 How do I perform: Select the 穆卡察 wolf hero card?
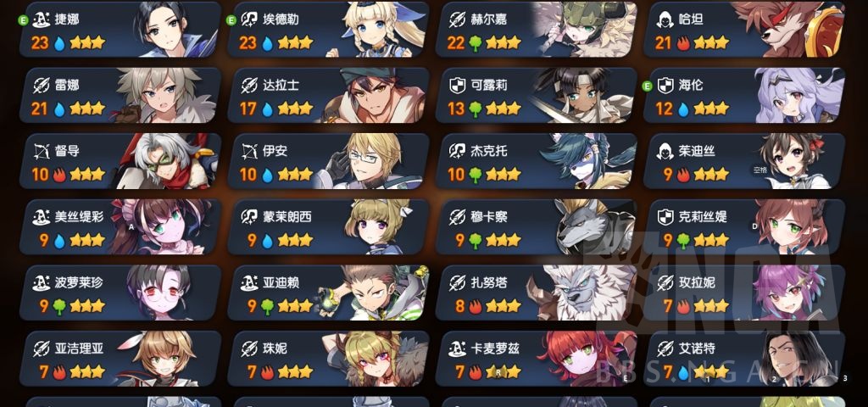click(x=537, y=227)
